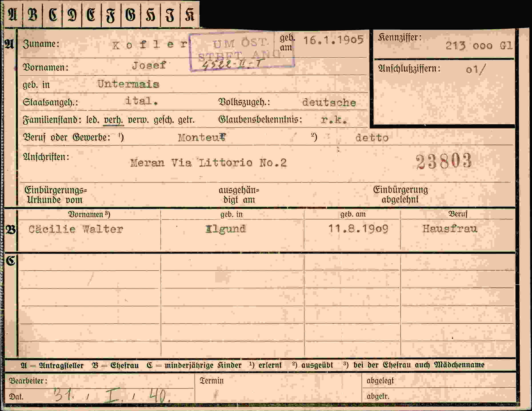Image resolution: width=532 pixels, height=411 pixels.
Task: Click the 'Bearbeiter:' label
Action: coord(28,381)
